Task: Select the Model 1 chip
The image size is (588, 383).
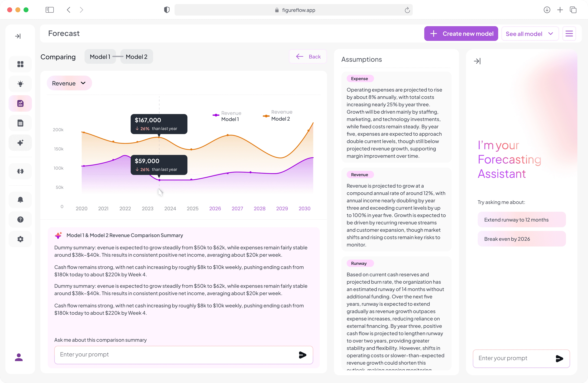Action: pyautogui.click(x=100, y=57)
